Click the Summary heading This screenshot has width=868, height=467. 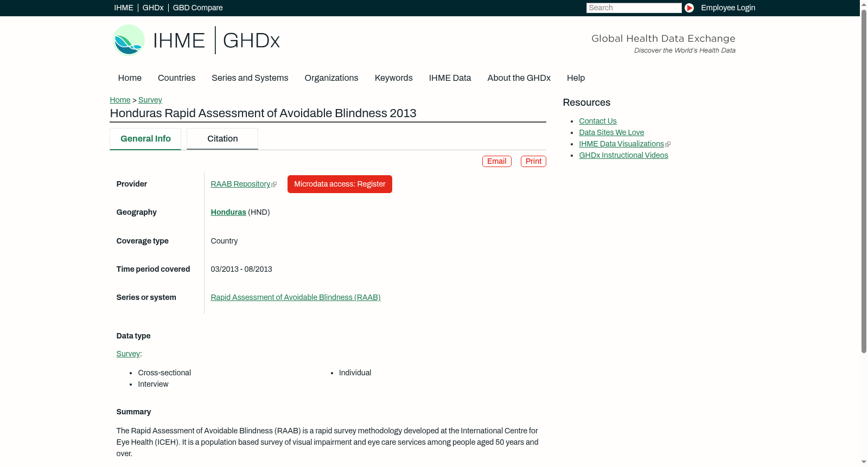(x=133, y=412)
